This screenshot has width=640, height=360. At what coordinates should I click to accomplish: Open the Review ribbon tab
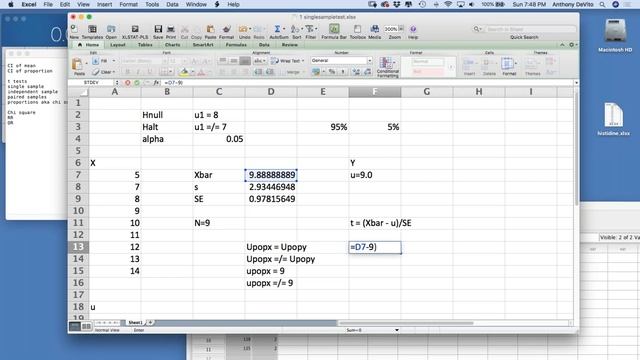(289, 45)
